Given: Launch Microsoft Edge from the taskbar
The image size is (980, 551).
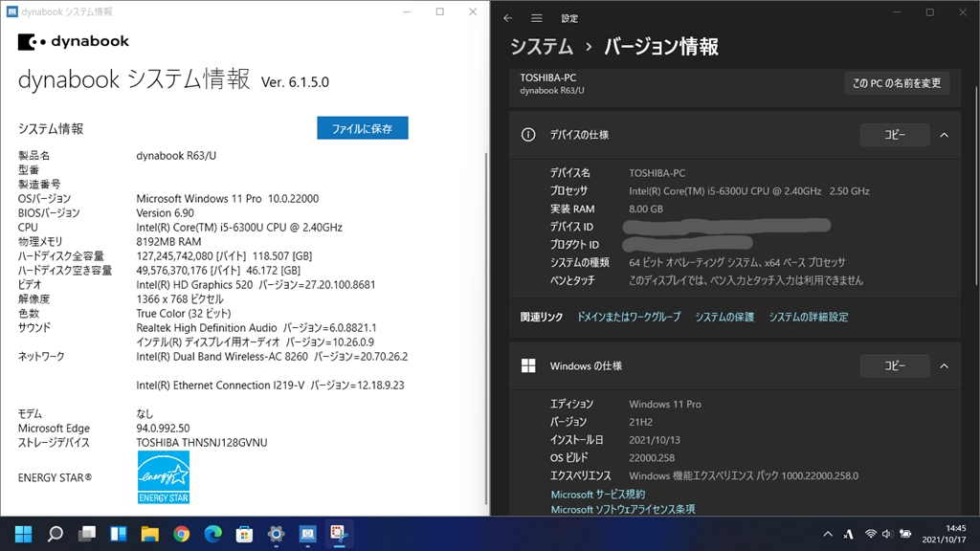Looking at the screenshot, I should tap(213, 534).
